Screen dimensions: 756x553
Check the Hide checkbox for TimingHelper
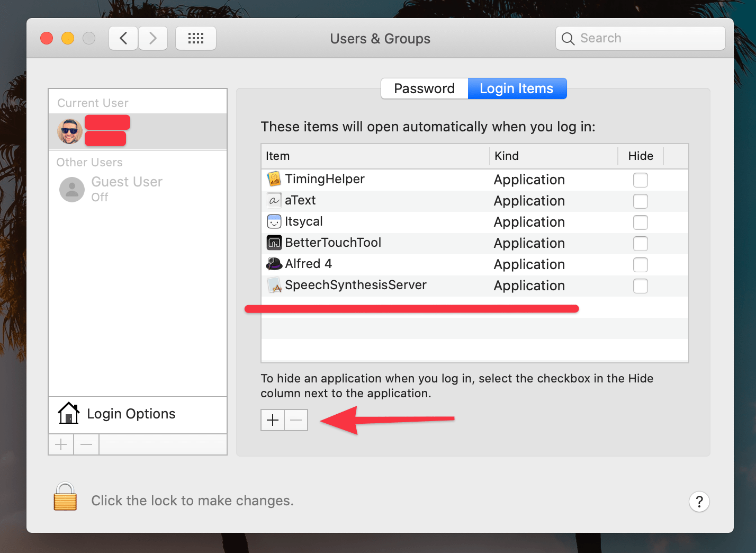tap(640, 180)
